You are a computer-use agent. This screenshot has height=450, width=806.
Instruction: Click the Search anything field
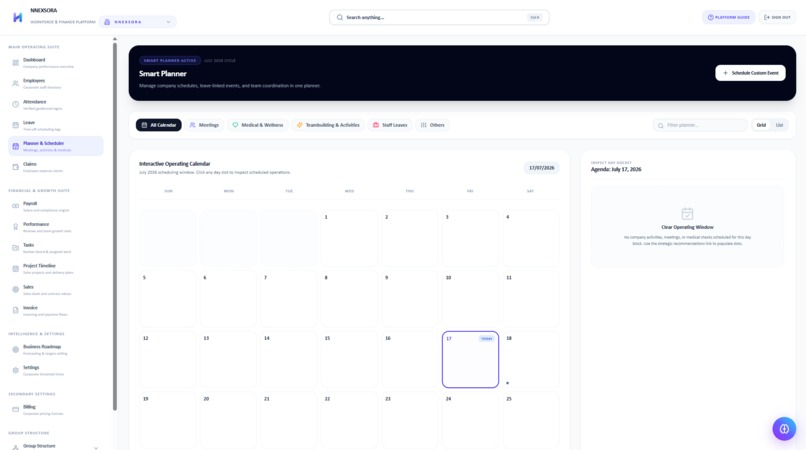click(x=439, y=17)
